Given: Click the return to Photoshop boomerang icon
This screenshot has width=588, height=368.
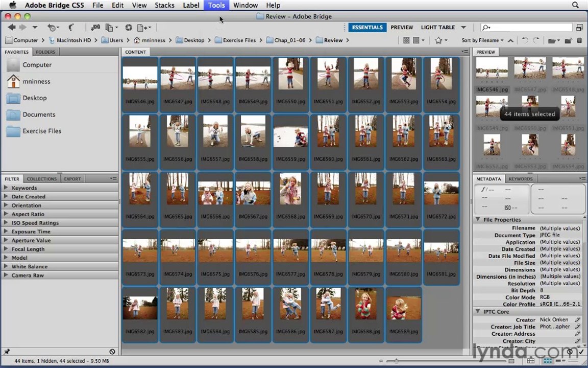Looking at the screenshot, I should 71,27.
